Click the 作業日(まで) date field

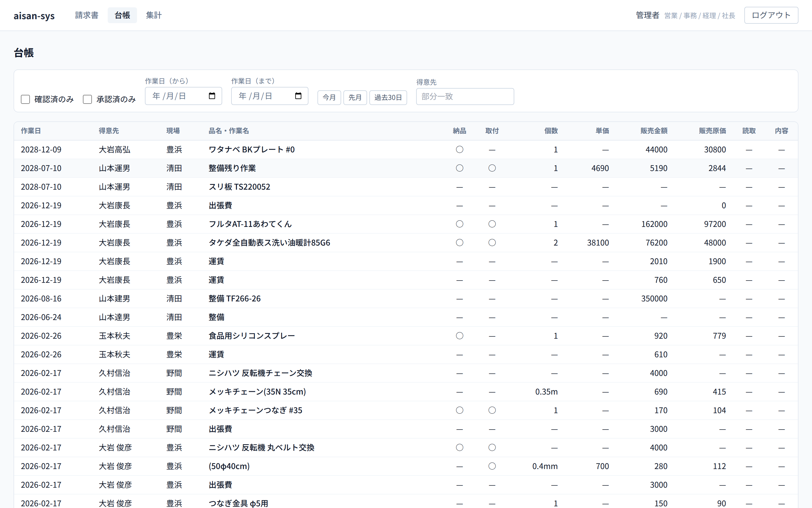(x=270, y=96)
